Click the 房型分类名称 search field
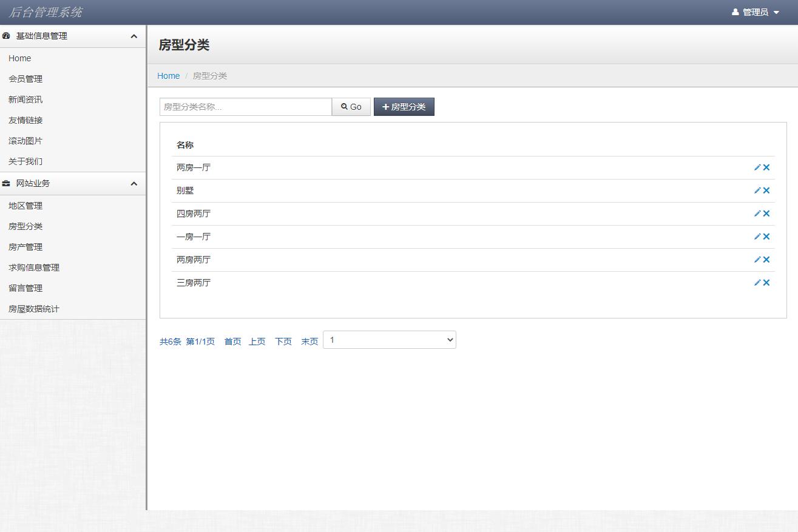Screen dimensions: 798x532 click(245, 106)
